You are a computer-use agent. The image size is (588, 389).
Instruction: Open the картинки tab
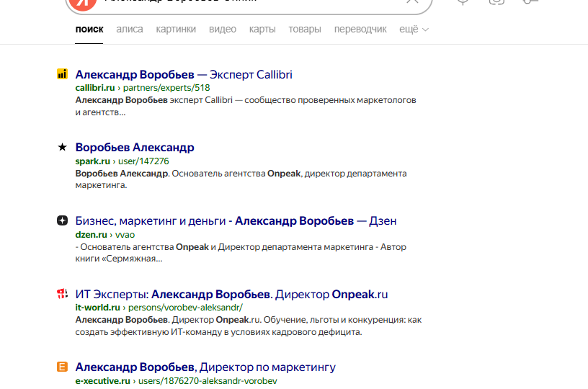pyautogui.click(x=176, y=30)
